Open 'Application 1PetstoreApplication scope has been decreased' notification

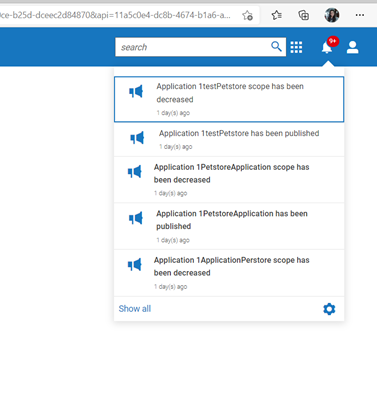229,180
